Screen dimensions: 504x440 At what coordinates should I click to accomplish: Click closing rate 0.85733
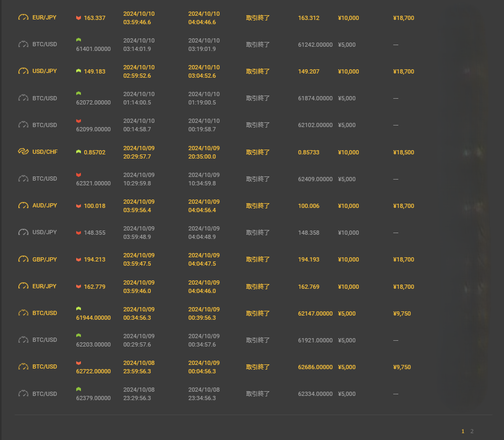coord(308,152)
